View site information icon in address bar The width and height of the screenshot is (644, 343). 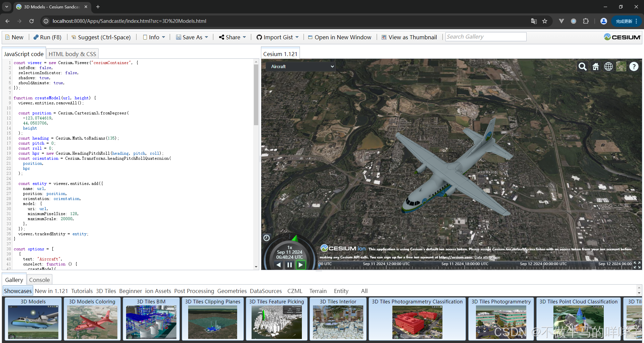coord(46,21)
